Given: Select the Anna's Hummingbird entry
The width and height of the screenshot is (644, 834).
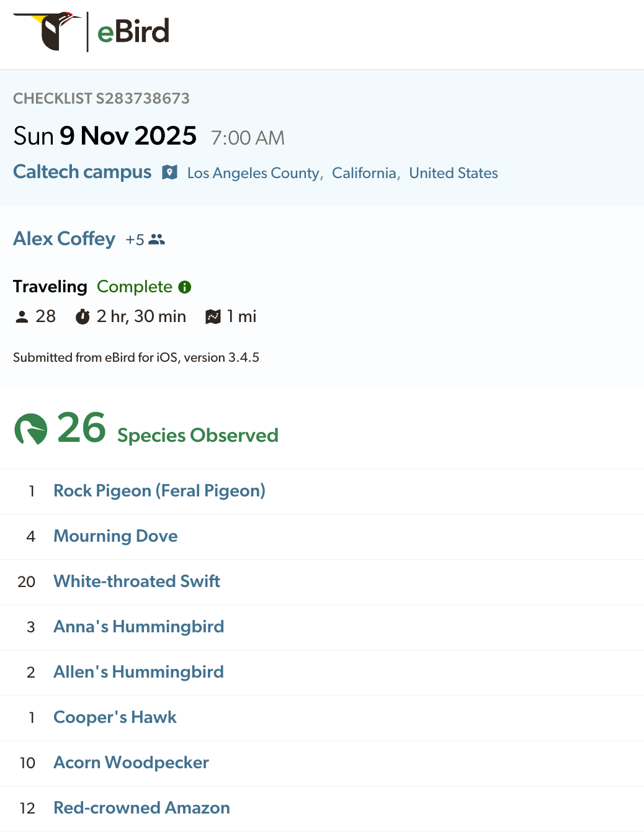Looking at the screenshot, I should [x=138, y=627].
